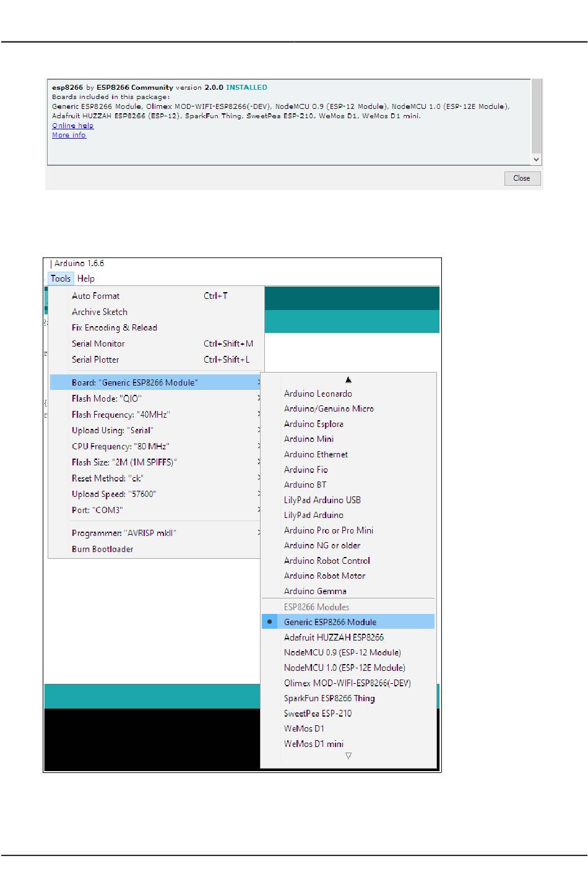Select LilyPad Arduino board
Image resolution: width=588 pixels, height=872 pixels.
click(348, 515)
